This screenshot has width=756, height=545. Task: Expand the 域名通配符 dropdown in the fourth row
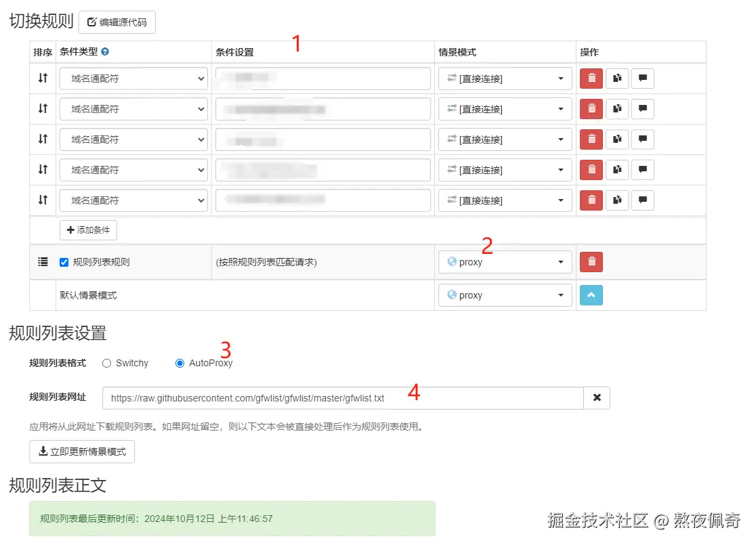(x=133, y=170)
